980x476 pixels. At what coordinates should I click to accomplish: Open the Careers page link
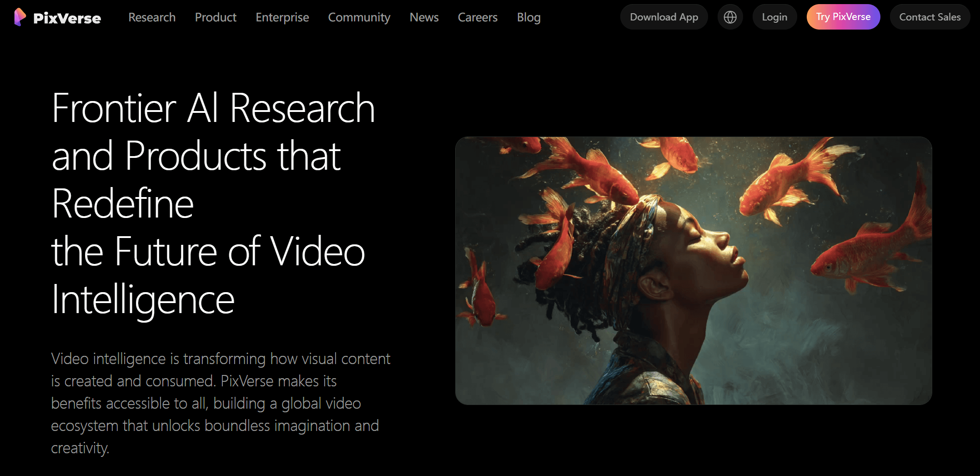(x=477, y=17)
